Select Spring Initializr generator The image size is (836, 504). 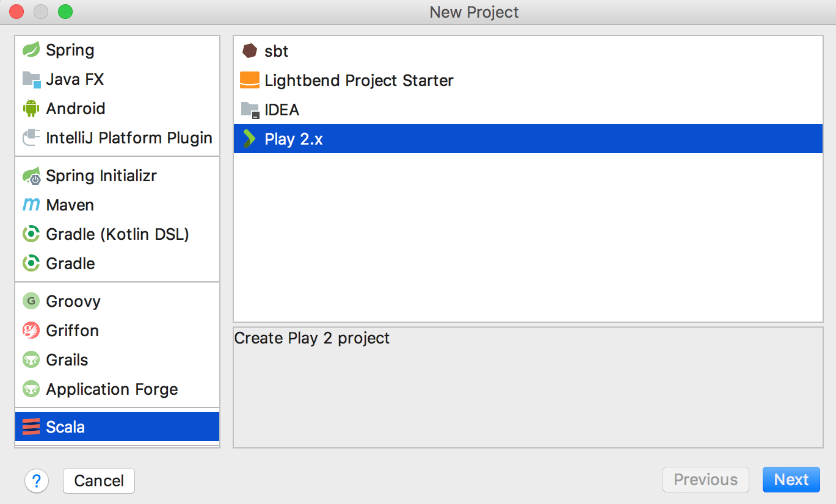click(101, 176)
